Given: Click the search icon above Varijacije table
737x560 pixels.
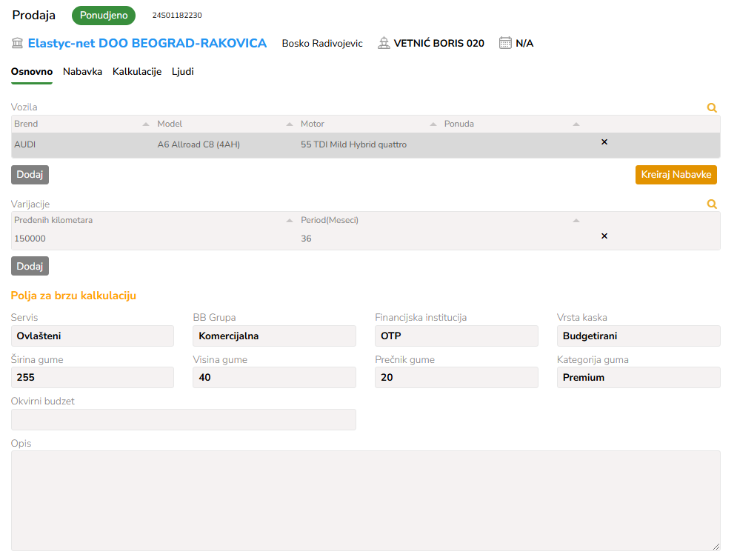Looking at the screenshot, I should 712,204.
